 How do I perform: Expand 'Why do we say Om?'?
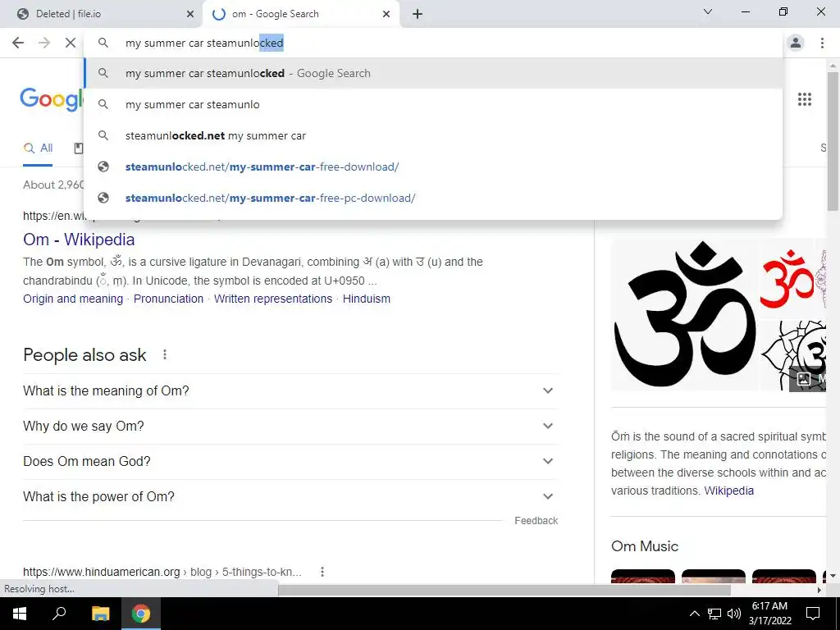coord(290,427)
